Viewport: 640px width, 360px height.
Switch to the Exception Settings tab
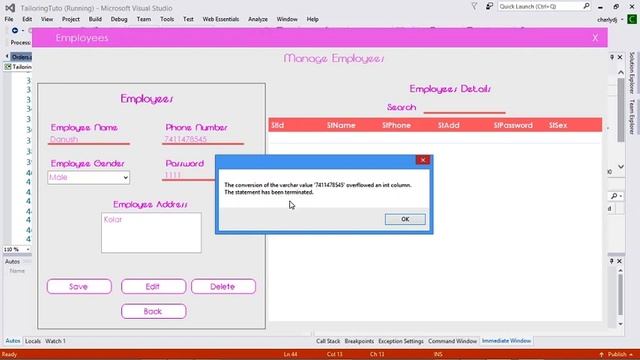click(x=401, y=341)
